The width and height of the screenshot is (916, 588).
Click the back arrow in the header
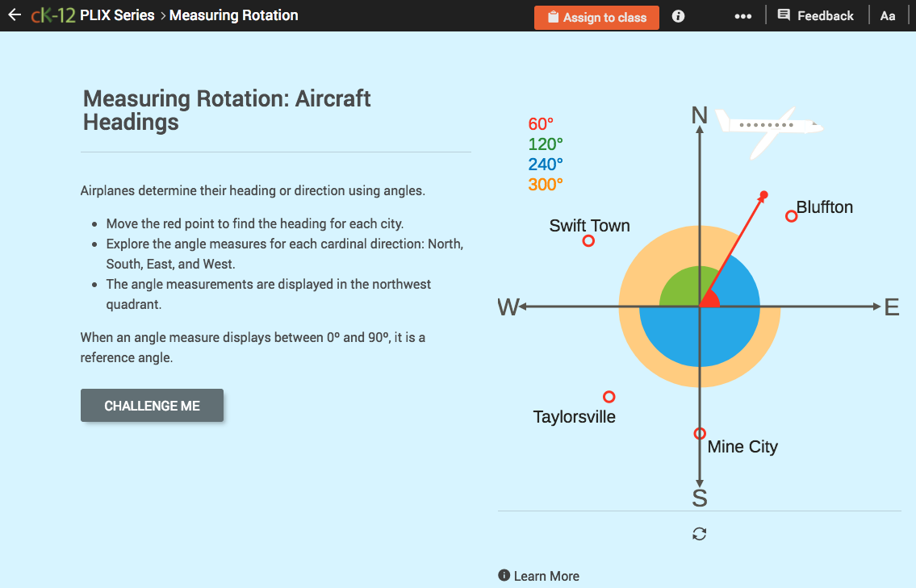(x=14, y=14)
